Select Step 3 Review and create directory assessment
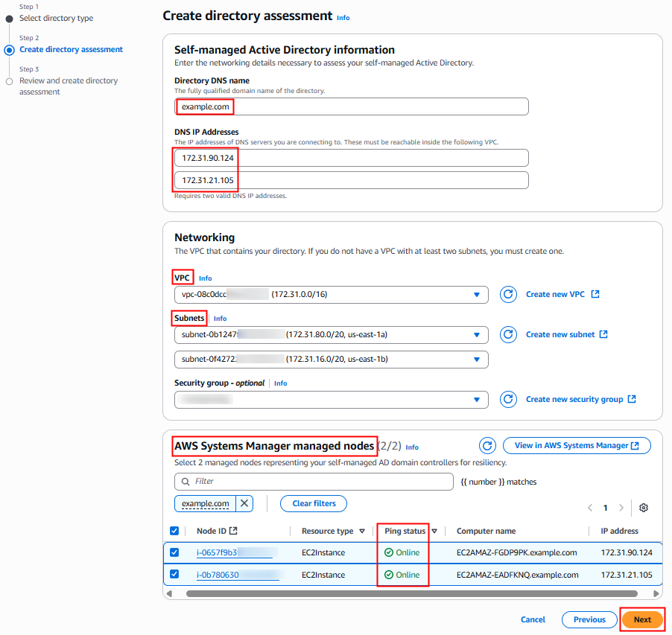The width and height of the screenshot is (672, 635). coord(69,86)
